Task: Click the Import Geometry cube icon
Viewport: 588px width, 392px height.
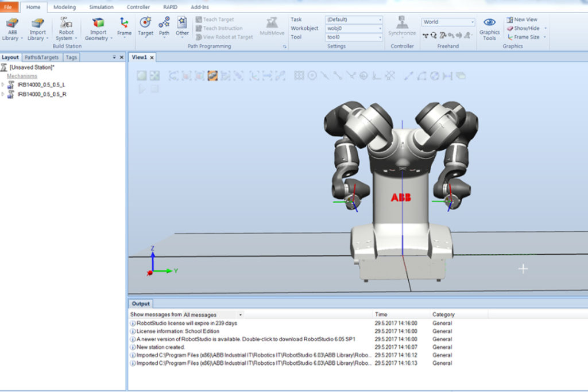Action: tap(98, 23)
